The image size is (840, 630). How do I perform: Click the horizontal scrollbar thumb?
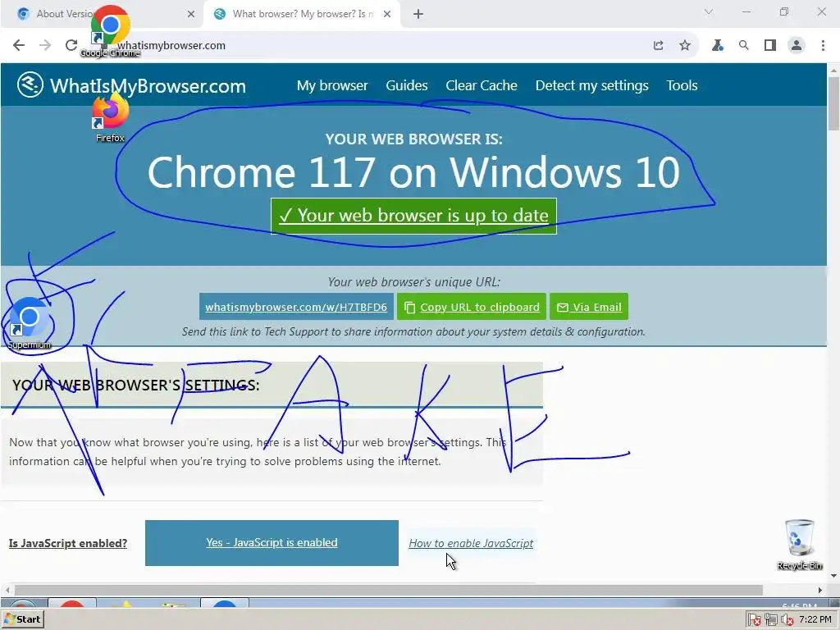click(x=388, y=590)
